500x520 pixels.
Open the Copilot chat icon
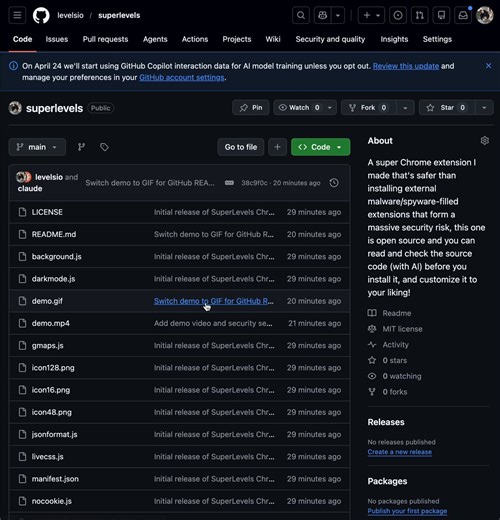[x=322, y=15]
